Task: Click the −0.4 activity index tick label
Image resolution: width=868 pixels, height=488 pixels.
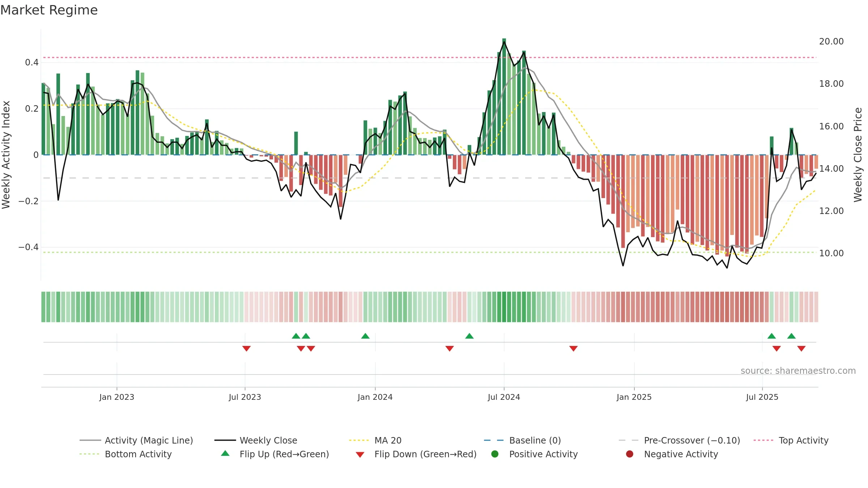Action: 28,247
